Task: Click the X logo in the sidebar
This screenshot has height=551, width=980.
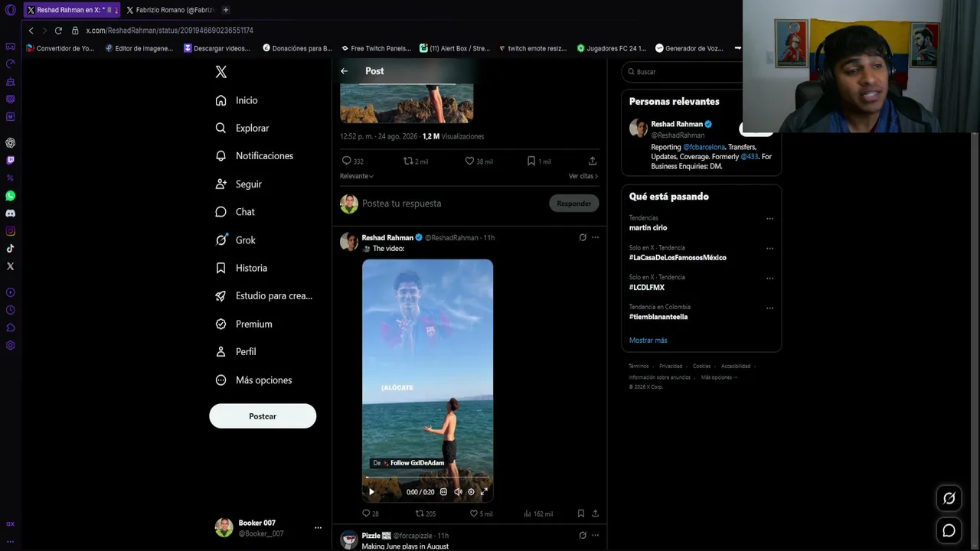Action: [x=221, y=72]
